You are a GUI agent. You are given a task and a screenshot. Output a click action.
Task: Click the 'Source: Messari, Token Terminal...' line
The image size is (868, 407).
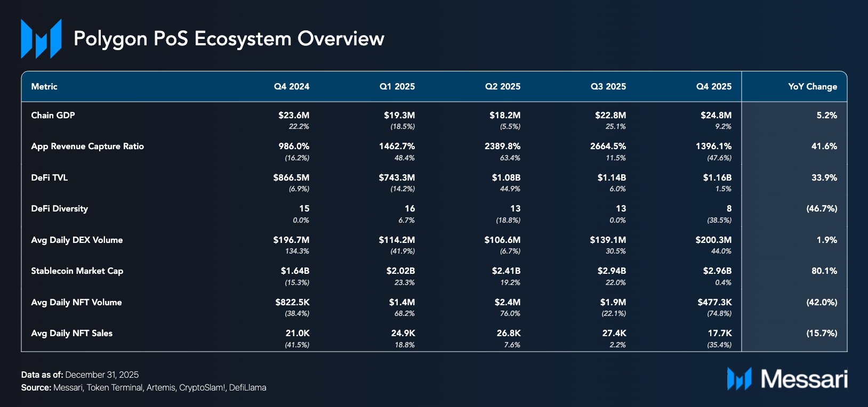click(x=143, y=387)
